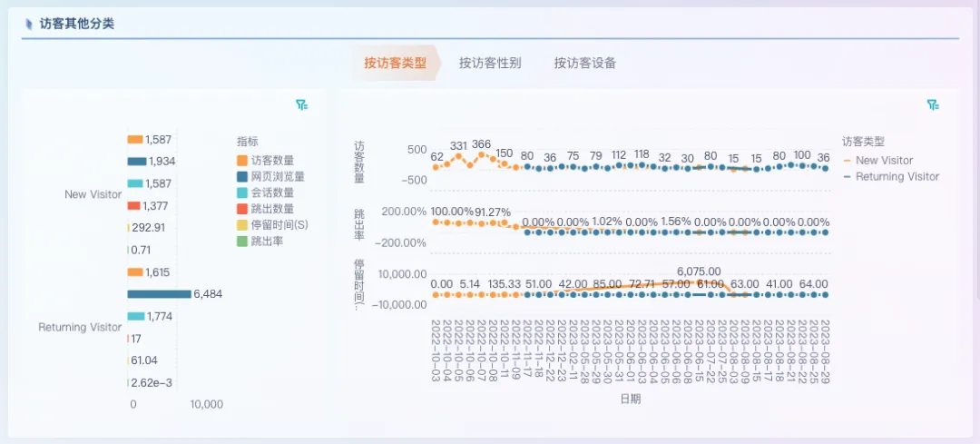
Task: Open the 按访客设备 tab
Action: tap(585, 64)
